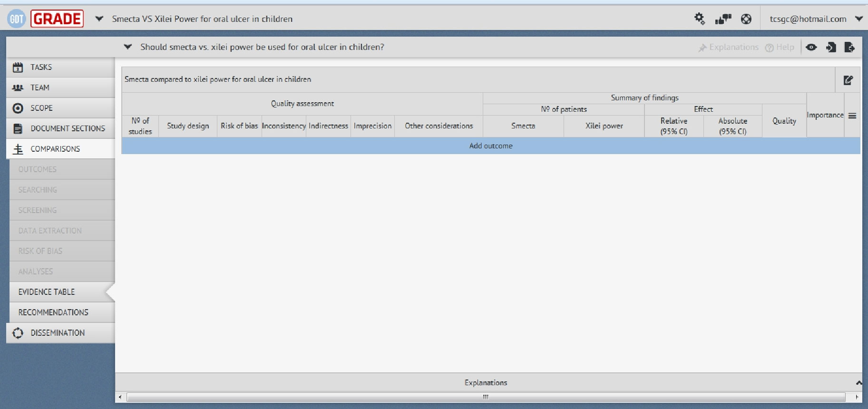This screenshot has height=409, width=868.
Task: Click the 'Imprecision' column header
Action: point(373,126)
